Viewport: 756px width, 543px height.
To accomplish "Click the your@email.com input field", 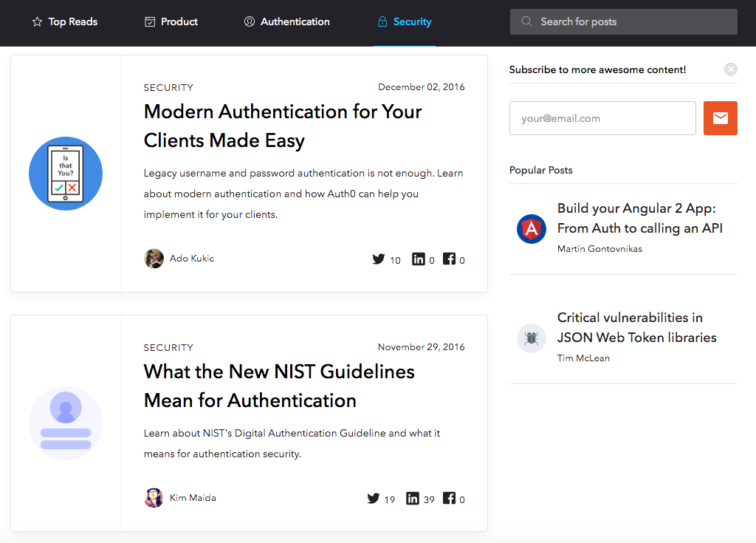I will (602, 118).
